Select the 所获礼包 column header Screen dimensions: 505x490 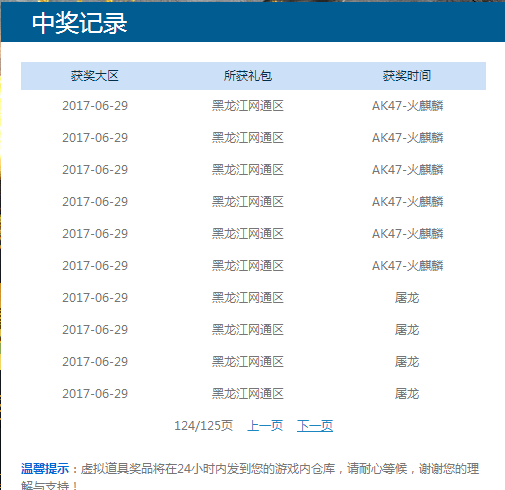click(248, 76)
